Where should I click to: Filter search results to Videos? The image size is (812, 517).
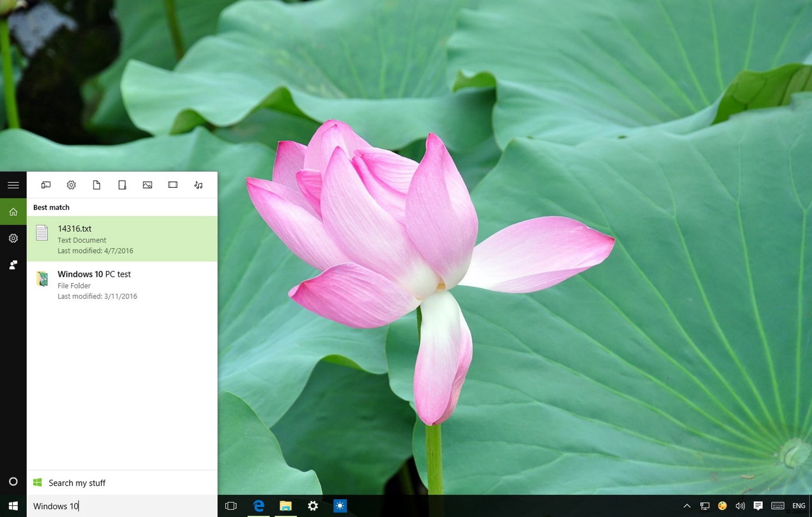coord(173,185)
